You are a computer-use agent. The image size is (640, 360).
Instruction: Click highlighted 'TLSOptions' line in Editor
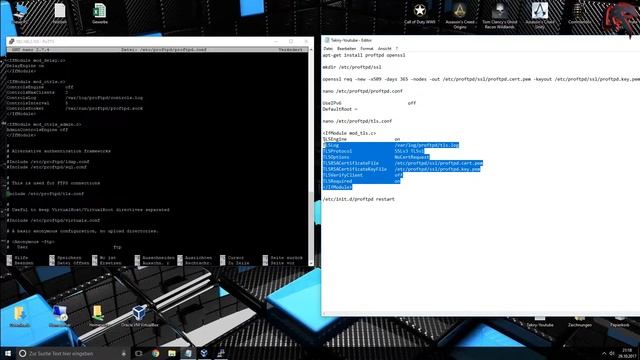coord(376,157)
